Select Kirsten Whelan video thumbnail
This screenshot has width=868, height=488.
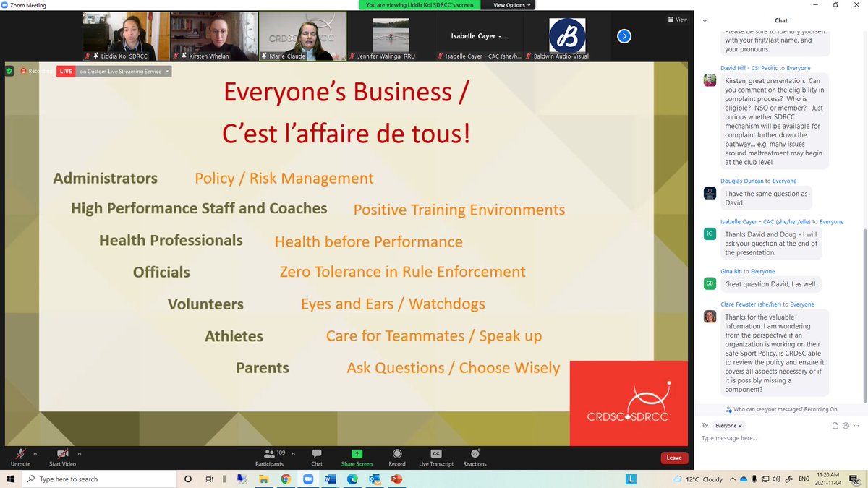pos(215,35)
